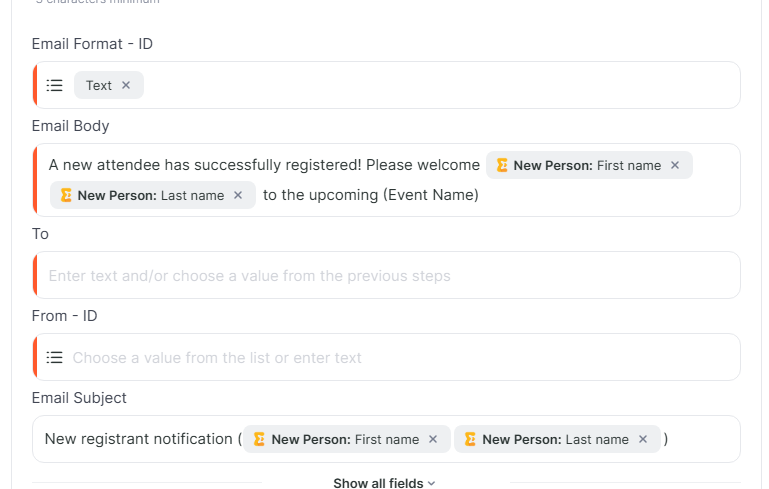Select the New Person Last name chip in Email Subject
The width and height of the screenshot is (769, 489).
[x=555, y=439]
